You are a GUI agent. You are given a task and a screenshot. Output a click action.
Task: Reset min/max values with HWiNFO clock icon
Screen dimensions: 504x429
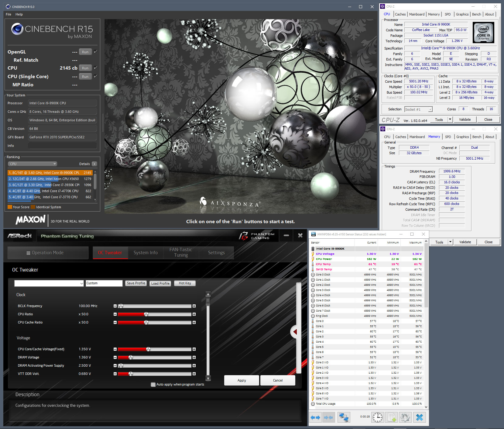[378, 417]
